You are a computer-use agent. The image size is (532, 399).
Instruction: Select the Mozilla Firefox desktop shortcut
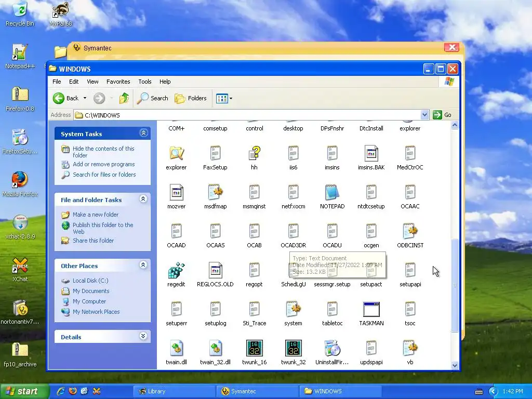20,184
